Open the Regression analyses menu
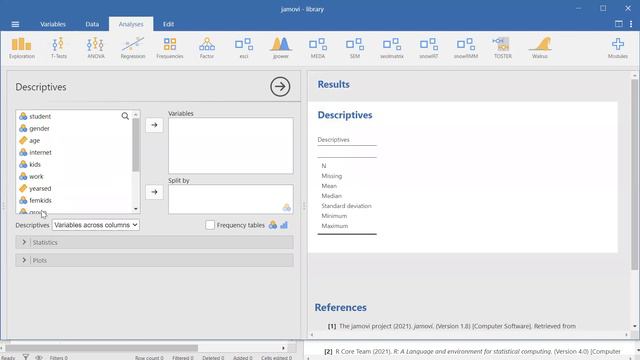Screen dimensions: 640x360 click(133, 48)
